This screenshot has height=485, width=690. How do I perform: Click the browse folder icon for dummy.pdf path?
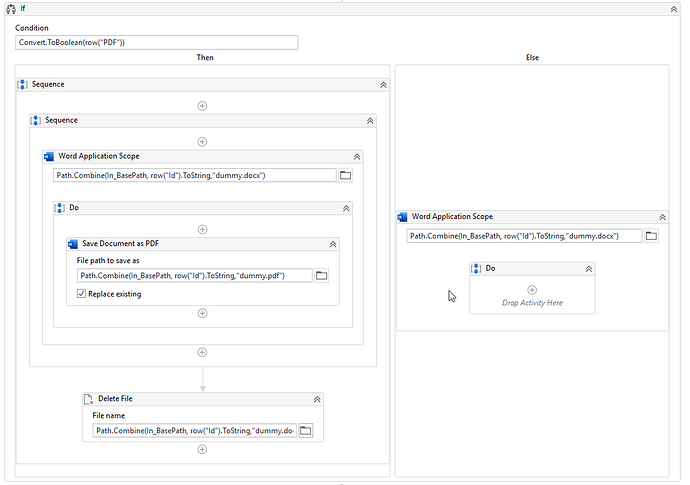point(322,275)
